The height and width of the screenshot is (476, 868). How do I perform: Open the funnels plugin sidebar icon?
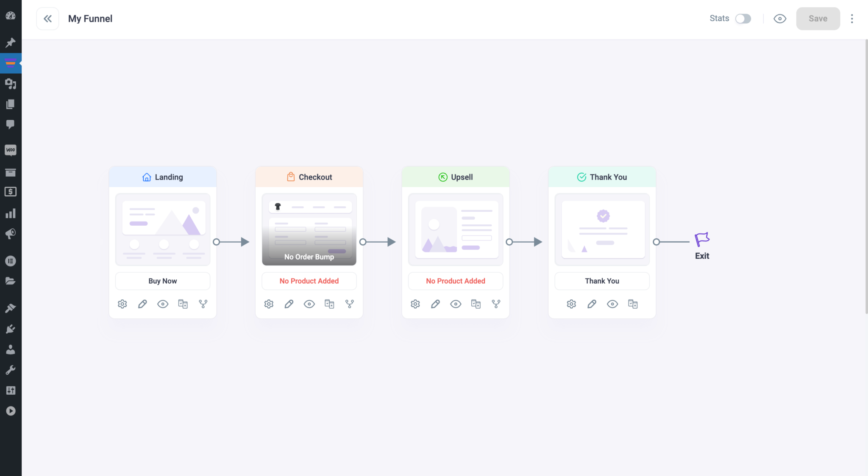[x=11, y=64]
